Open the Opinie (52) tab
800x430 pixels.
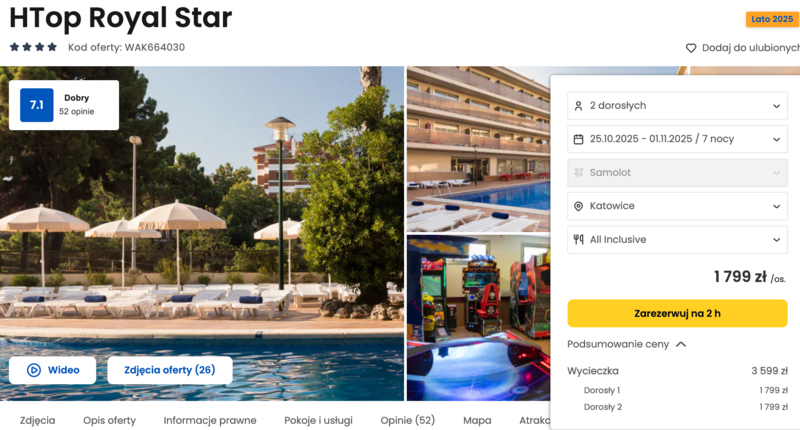pyautogui.click(x=408, y=420)
